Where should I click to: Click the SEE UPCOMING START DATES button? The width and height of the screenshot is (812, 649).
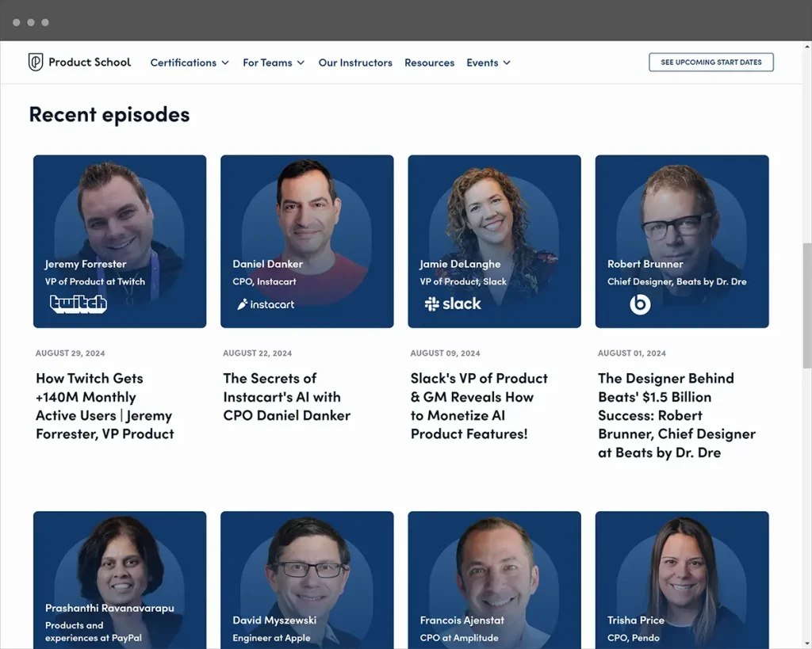(710, 62)
